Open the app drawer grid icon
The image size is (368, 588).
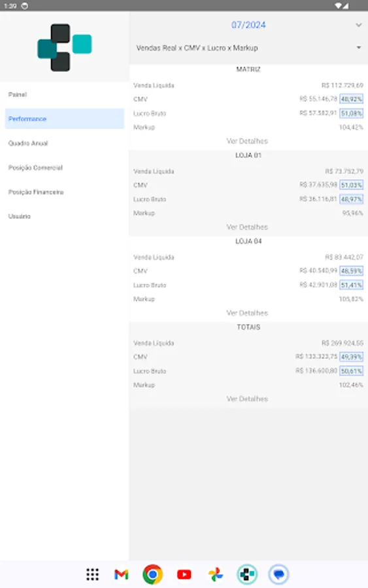click(x=92, y=574)
